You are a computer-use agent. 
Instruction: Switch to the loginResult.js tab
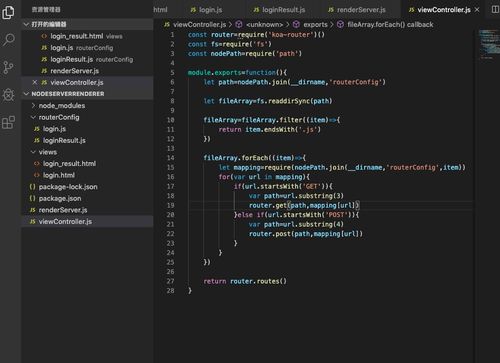tap(279, 10)
